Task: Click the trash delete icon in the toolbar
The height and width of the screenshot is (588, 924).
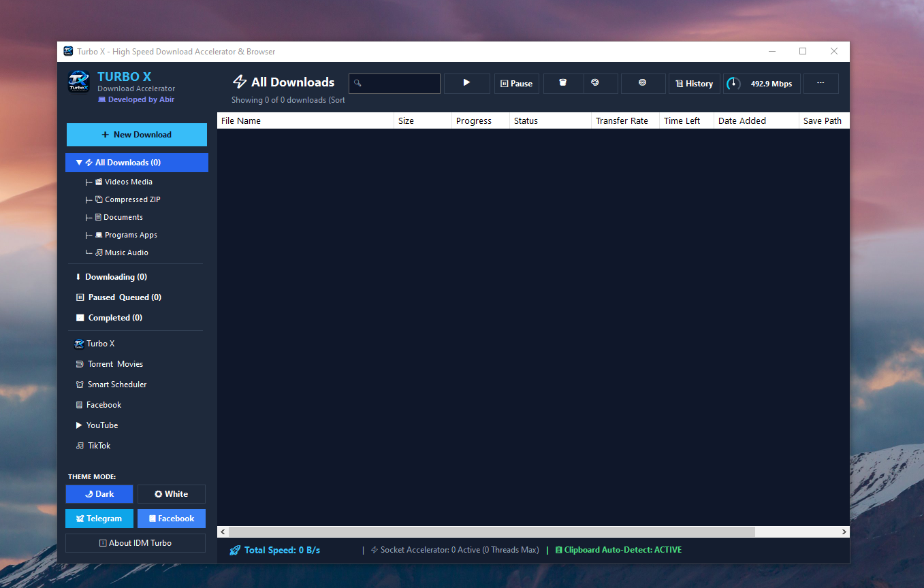Action: click(x=563, y=83)
